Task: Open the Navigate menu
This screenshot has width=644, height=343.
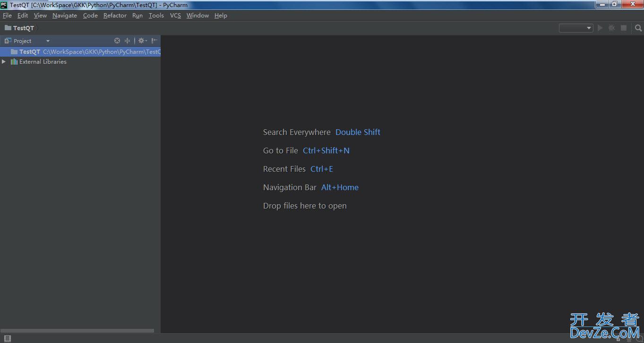Action: pos(65,16)
